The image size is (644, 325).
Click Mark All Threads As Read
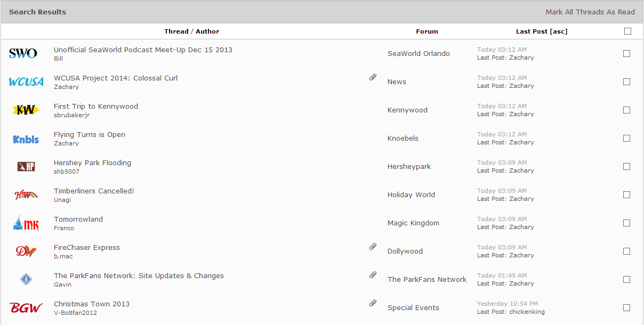590,12
